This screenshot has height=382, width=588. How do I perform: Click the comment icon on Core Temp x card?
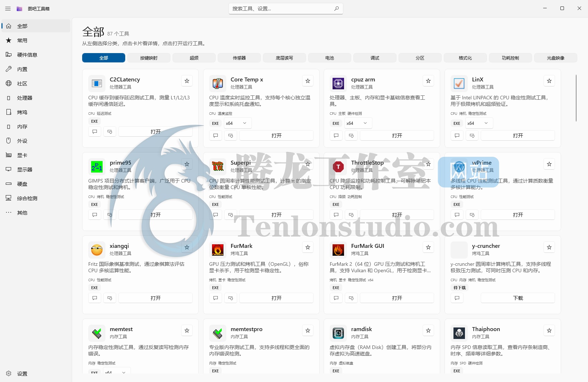(216, 136)
